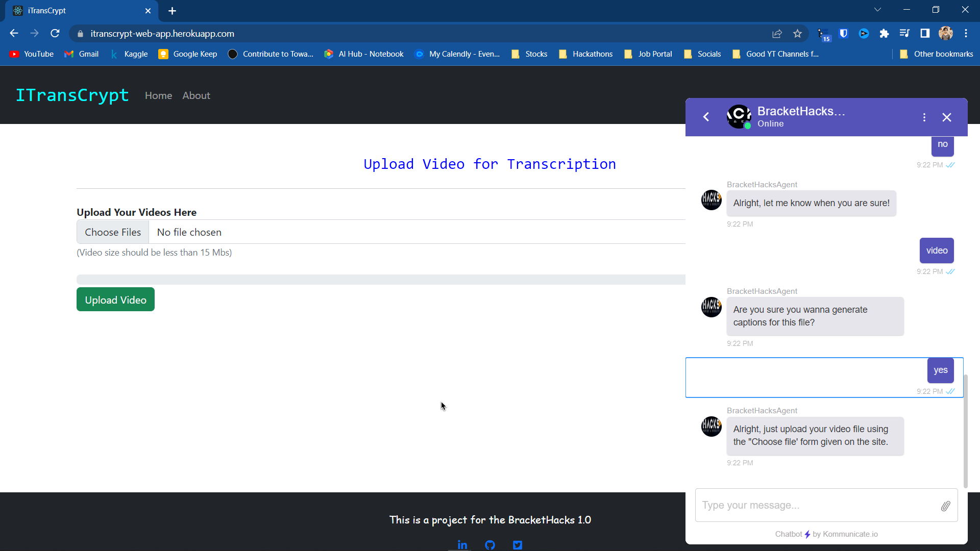Open the Twitter icon in footer

(517, 544)
